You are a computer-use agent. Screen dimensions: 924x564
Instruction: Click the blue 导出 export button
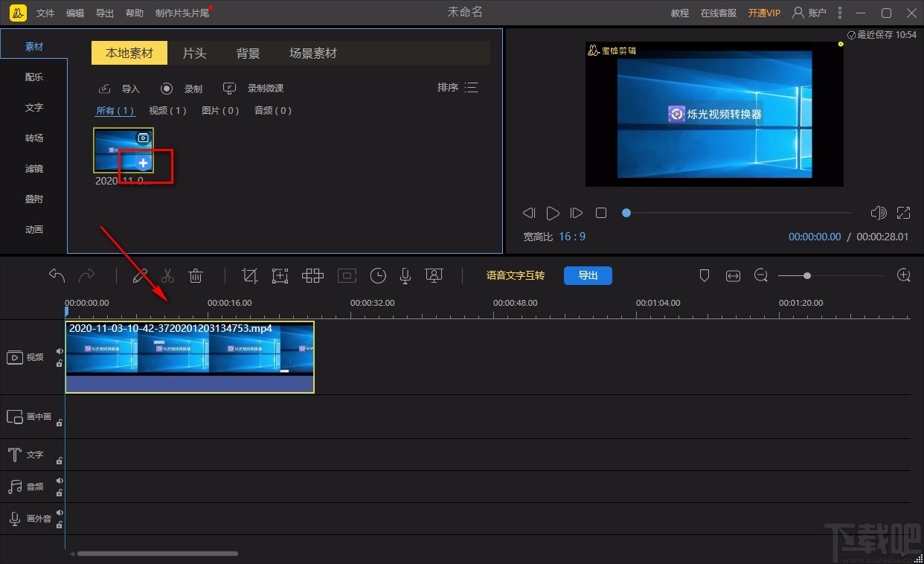588,275
